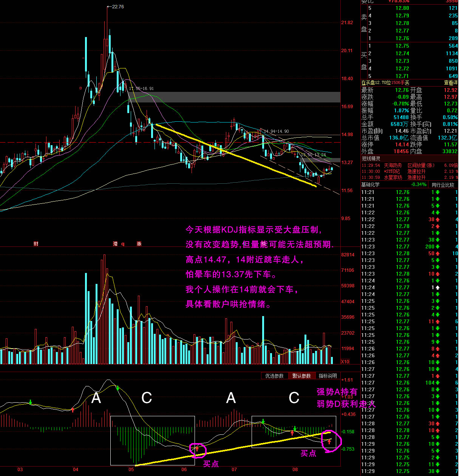
Task: Click buy level 3 price 12.73
Action: coord(402,61)
